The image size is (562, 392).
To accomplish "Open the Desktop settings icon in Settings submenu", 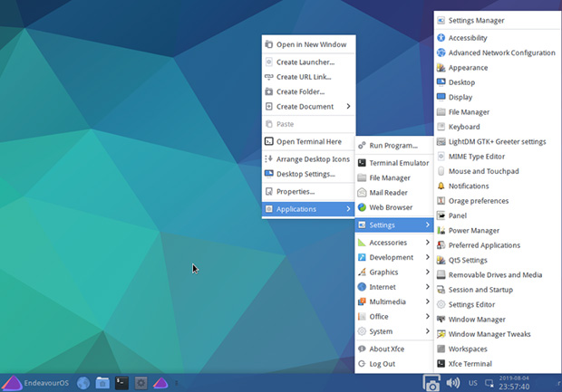I will (441, 82).
